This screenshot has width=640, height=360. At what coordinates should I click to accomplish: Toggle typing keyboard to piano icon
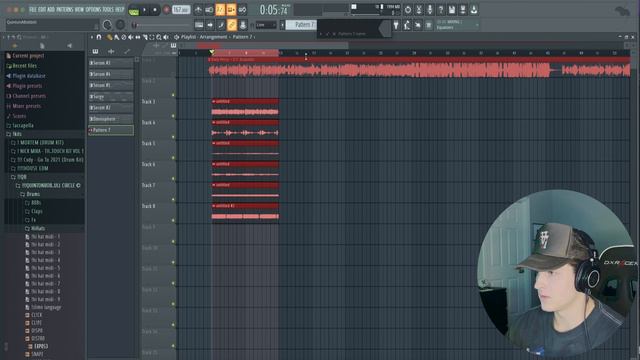tap(199, 25)
